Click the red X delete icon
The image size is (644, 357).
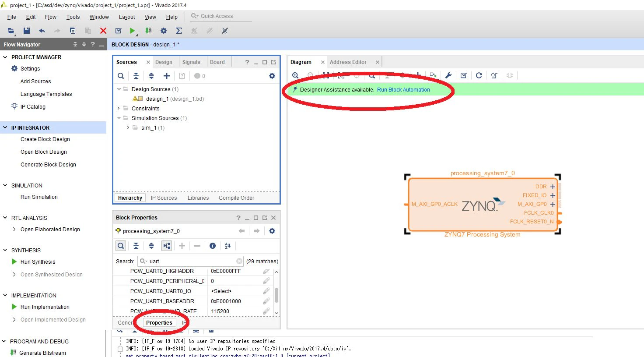tap(103, 31)
